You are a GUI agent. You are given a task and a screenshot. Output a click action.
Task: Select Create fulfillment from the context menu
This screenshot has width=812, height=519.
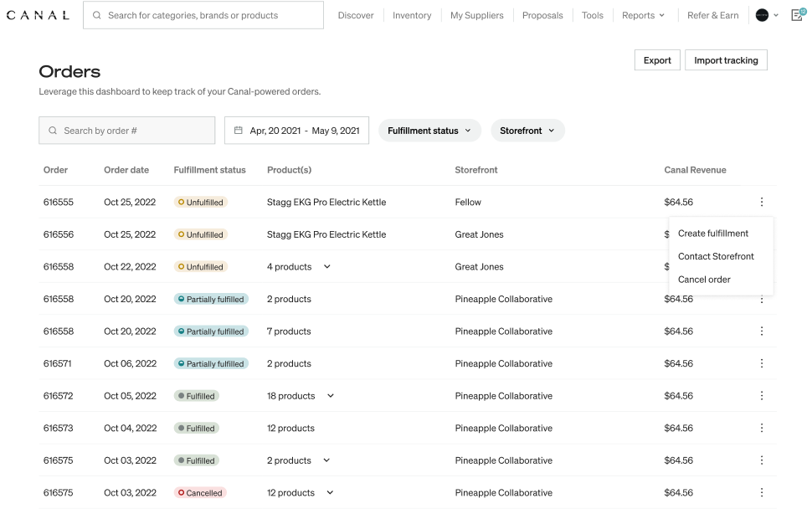(x=713, y=234)
